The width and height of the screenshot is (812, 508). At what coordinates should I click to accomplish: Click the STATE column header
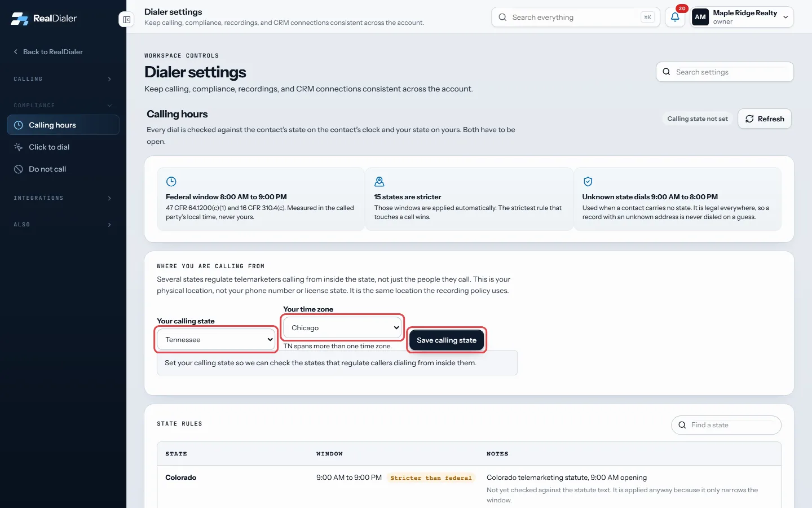tap(176, 454)
